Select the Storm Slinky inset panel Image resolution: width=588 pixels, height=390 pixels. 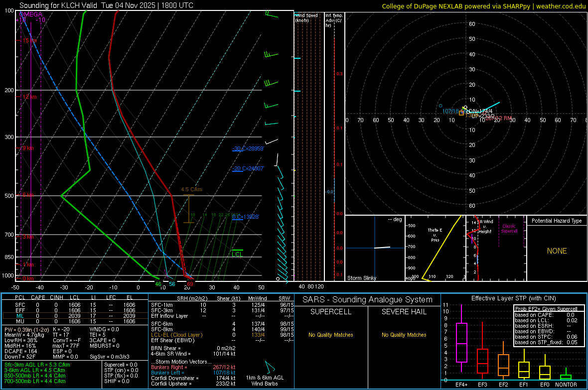pos(375,248)
